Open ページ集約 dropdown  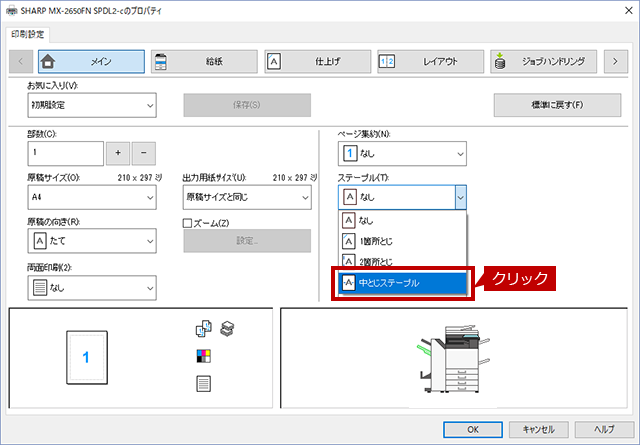point(402,154)
